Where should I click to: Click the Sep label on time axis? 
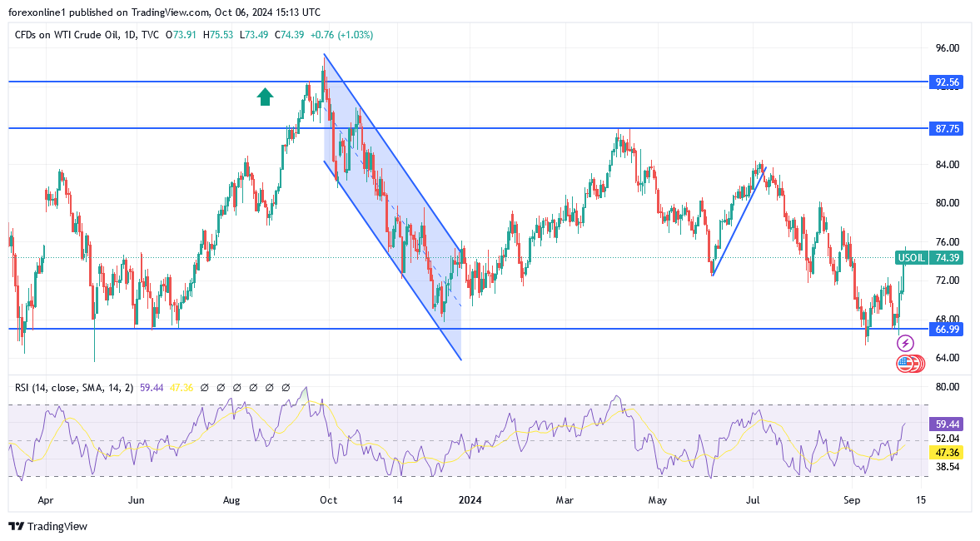coord(852,500)
